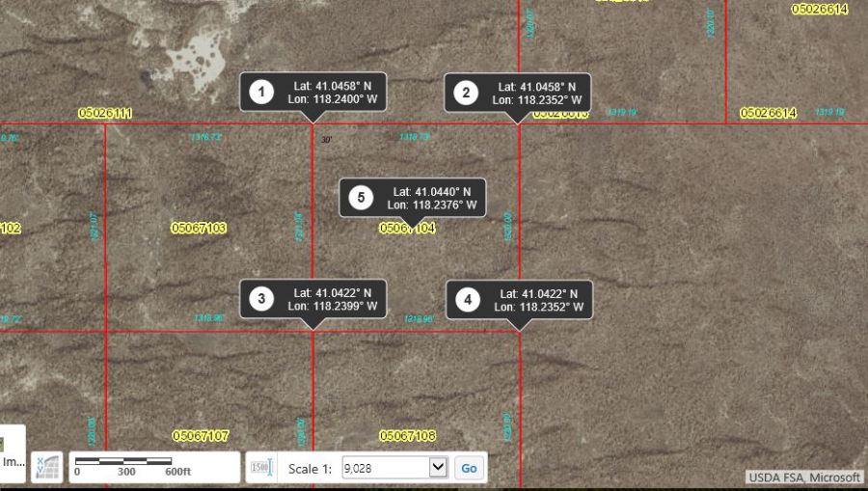Image resolution: width=868 pixels, height=491 pixels.
Task: Click parcel label 05067108
Action: (x=407, y=436)
